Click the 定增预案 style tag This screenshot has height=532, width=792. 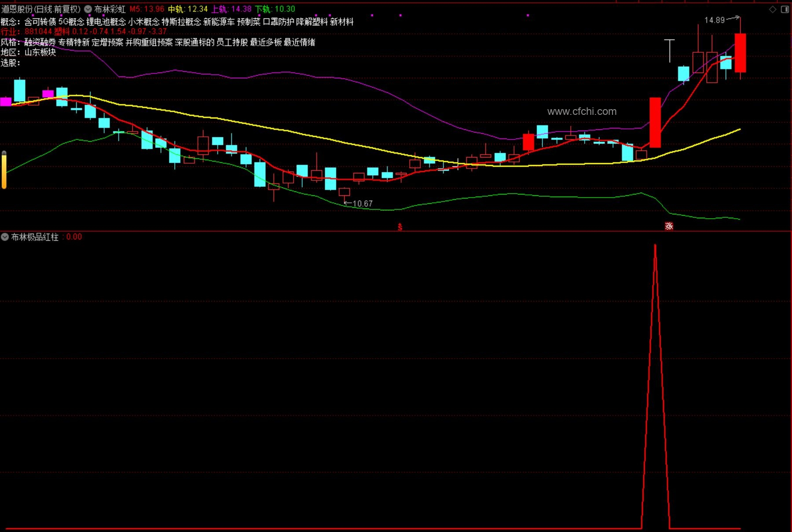pos(107,42)
